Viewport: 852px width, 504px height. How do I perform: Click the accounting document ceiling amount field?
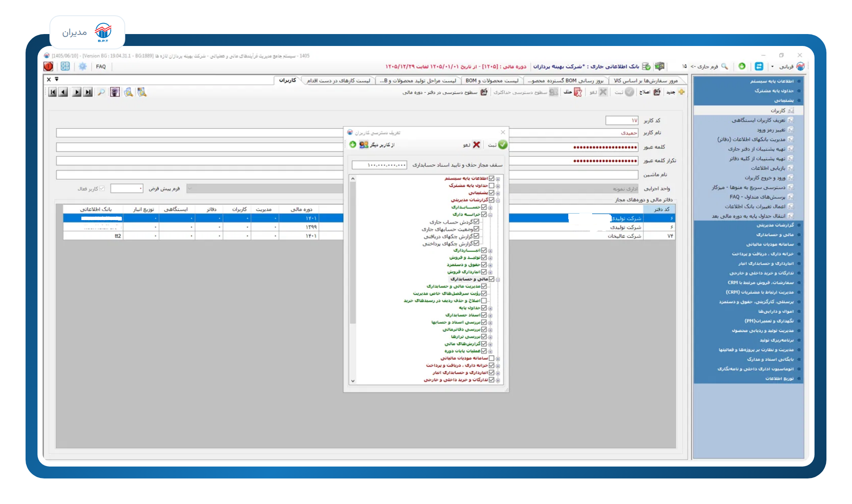380,165
